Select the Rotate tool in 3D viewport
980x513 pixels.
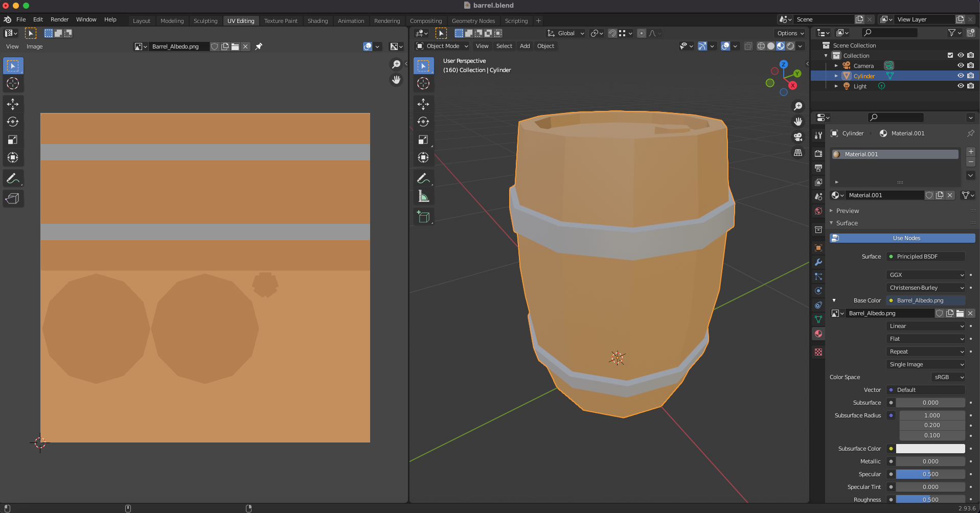click(x=423, y=122)
